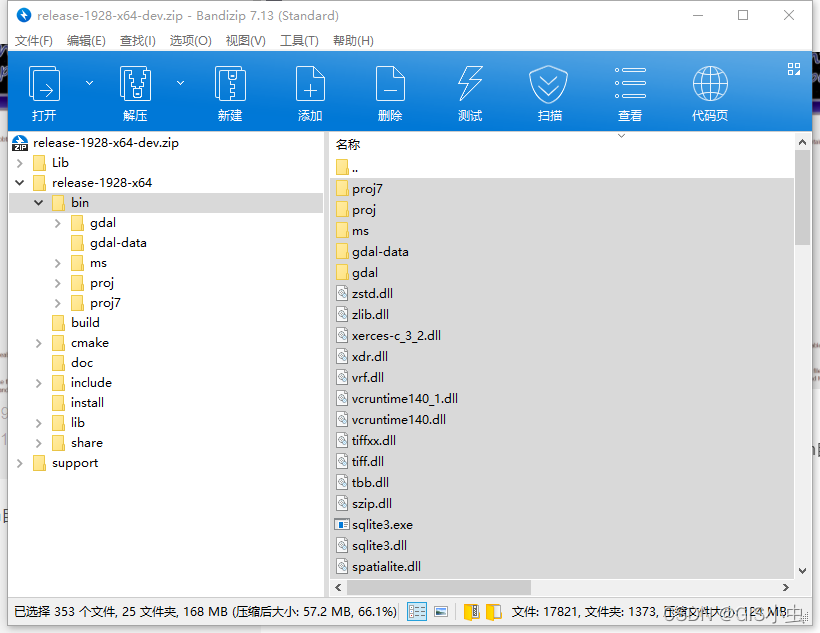Open the 查找(I) menu
The height and width of the screenshot is (633, 820).
tap(138, 41)
